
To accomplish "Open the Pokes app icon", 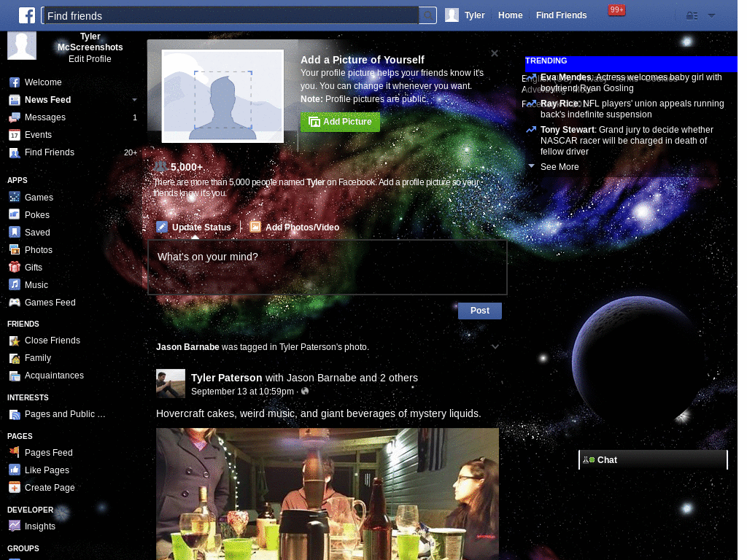I will click(15, 215).
